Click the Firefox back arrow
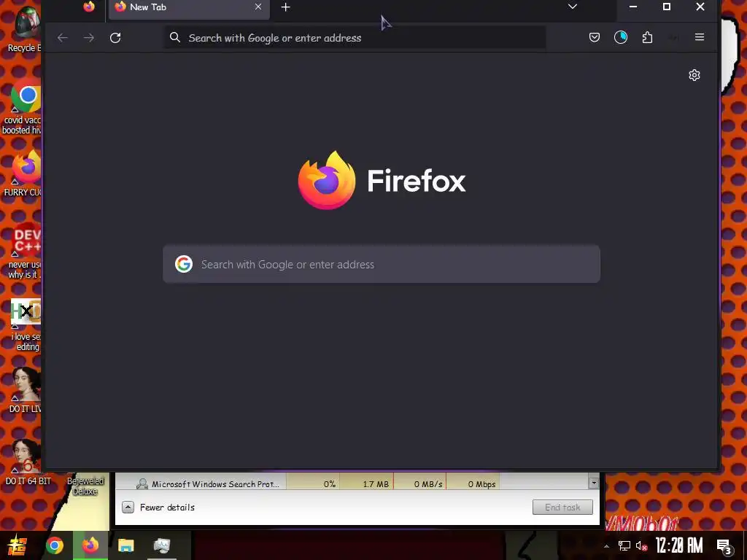The image size is (747, 560). 63,38
